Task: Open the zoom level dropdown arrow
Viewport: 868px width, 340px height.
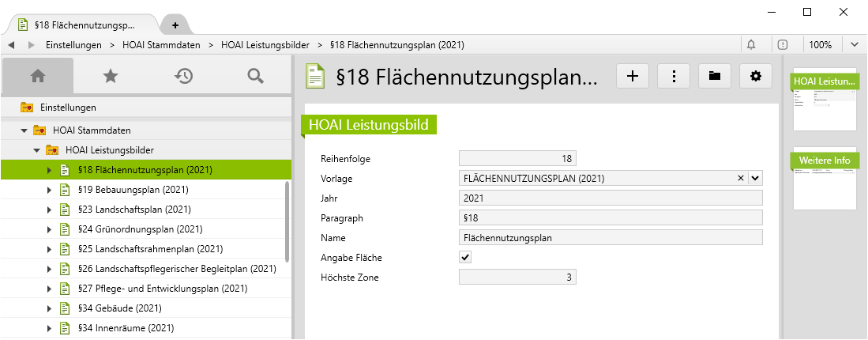Action: (855, 45)
